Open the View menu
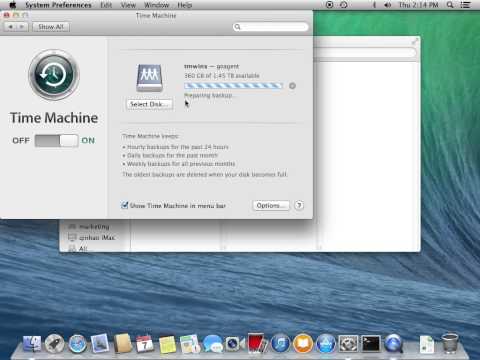The height and width of the screenshot is (360, 480). [128, 5]
